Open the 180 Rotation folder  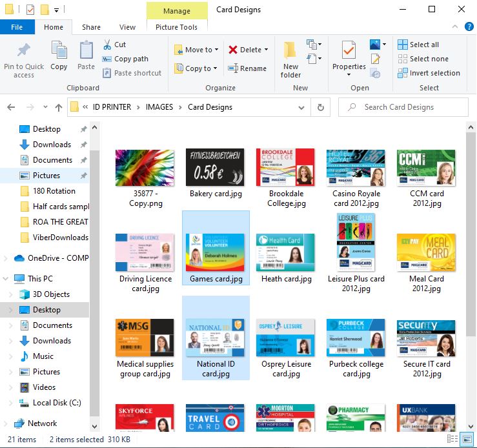(54, 191)
